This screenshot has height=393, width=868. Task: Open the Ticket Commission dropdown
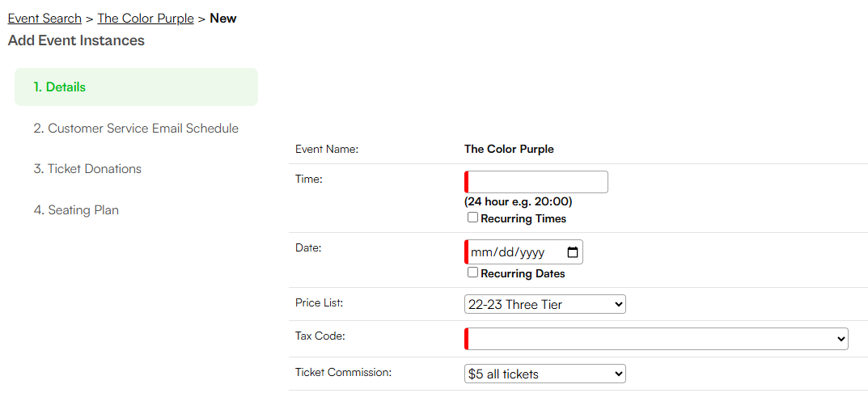544,374
